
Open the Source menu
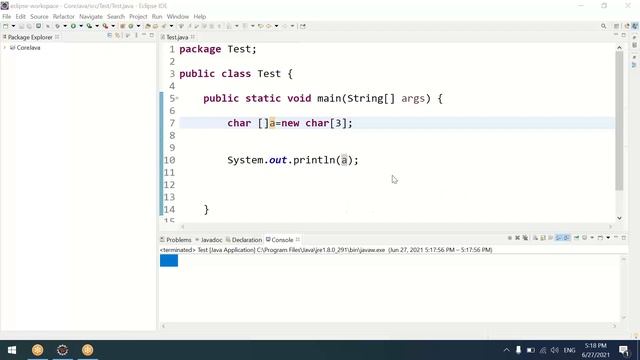point(39,17)
